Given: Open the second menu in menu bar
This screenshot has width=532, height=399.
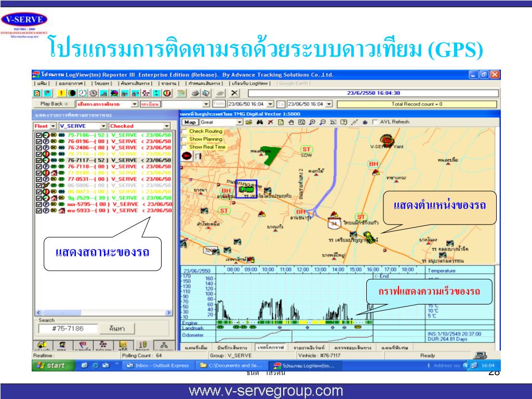Looking at the screenshot, I should pyautogui.click(x=71, y=84).
